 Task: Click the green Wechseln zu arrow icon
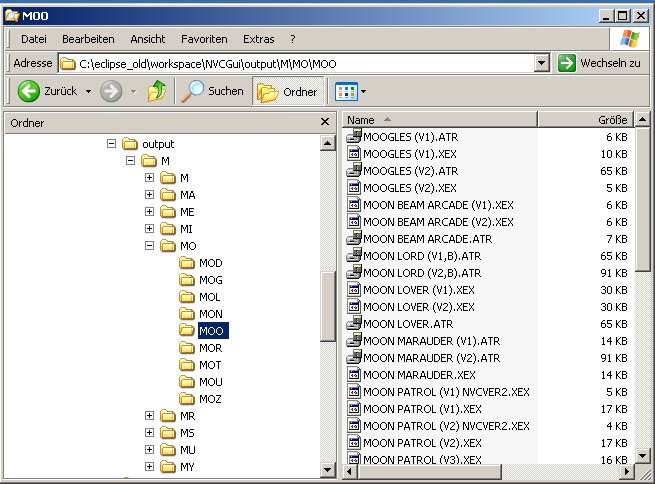[566, 63]
